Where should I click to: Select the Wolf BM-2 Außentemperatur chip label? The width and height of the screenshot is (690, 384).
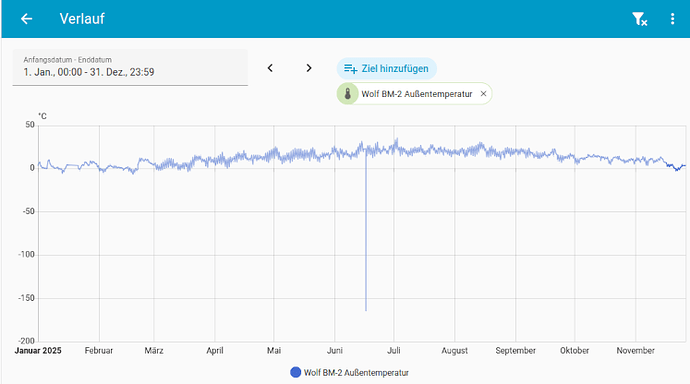click(417, 94)
